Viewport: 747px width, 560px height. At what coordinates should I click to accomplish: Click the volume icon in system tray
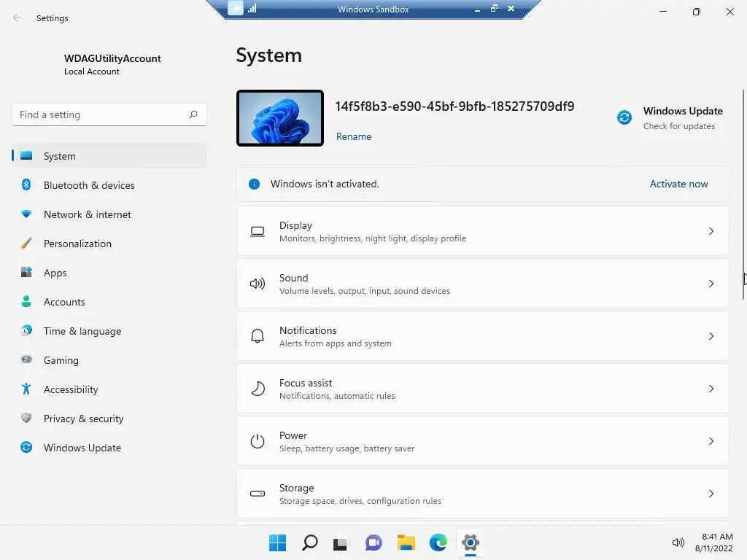678,542
